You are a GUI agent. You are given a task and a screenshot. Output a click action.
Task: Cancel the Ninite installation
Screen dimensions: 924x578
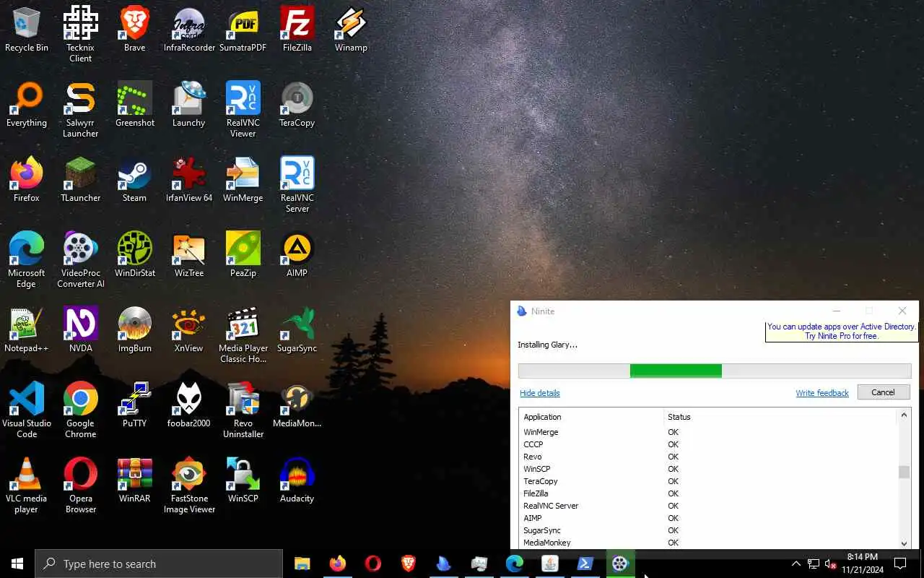[884, 392]
